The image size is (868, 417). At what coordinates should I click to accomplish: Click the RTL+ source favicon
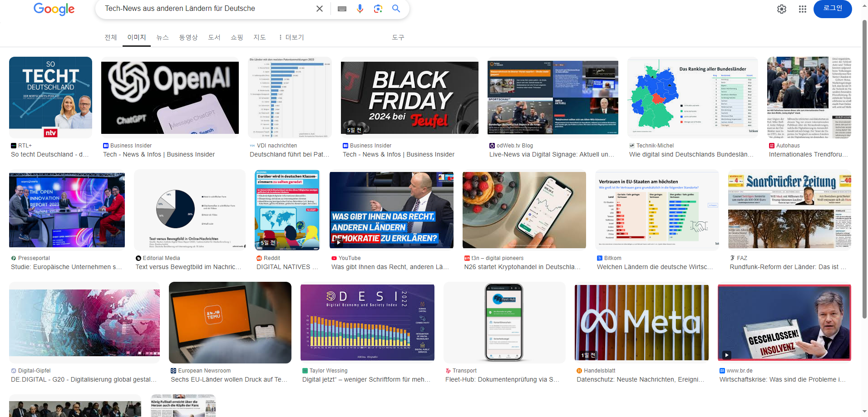[x=14, y=146]
